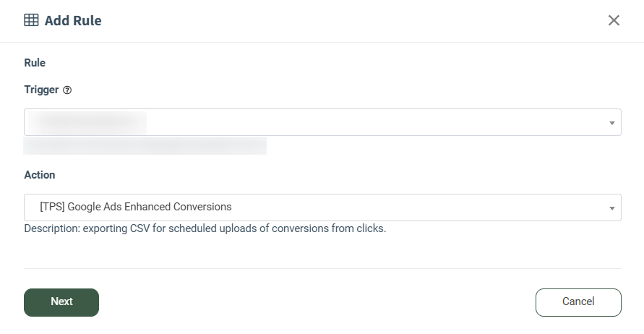Viewport: 644px width, 334px height.
Task: Click the Trigger field label
Action: (x=41, y=90)
